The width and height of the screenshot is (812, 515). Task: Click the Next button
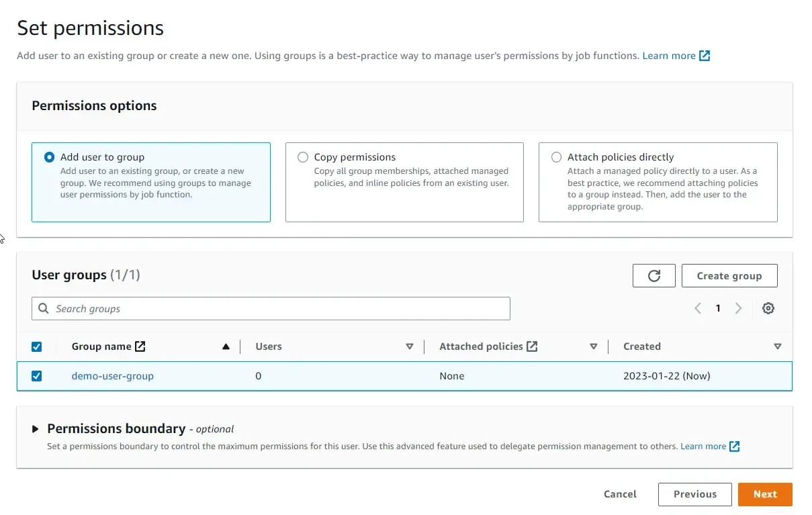[765, 494]
